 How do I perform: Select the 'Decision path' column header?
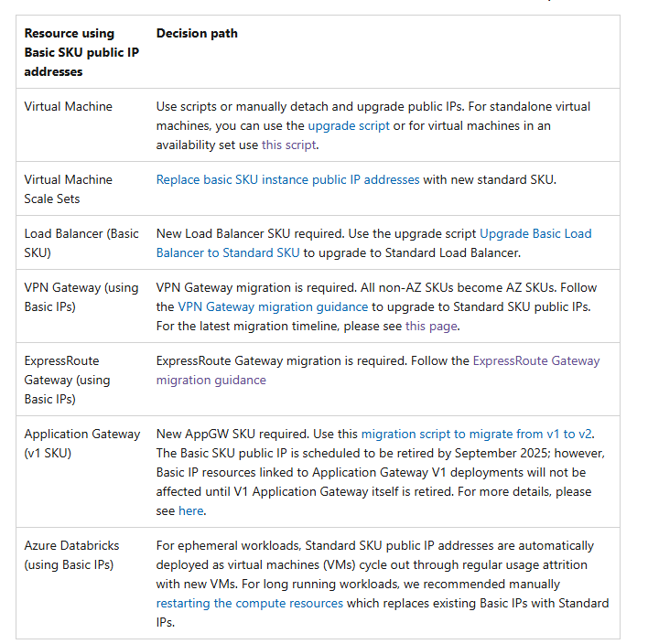(x=197, y=34)
